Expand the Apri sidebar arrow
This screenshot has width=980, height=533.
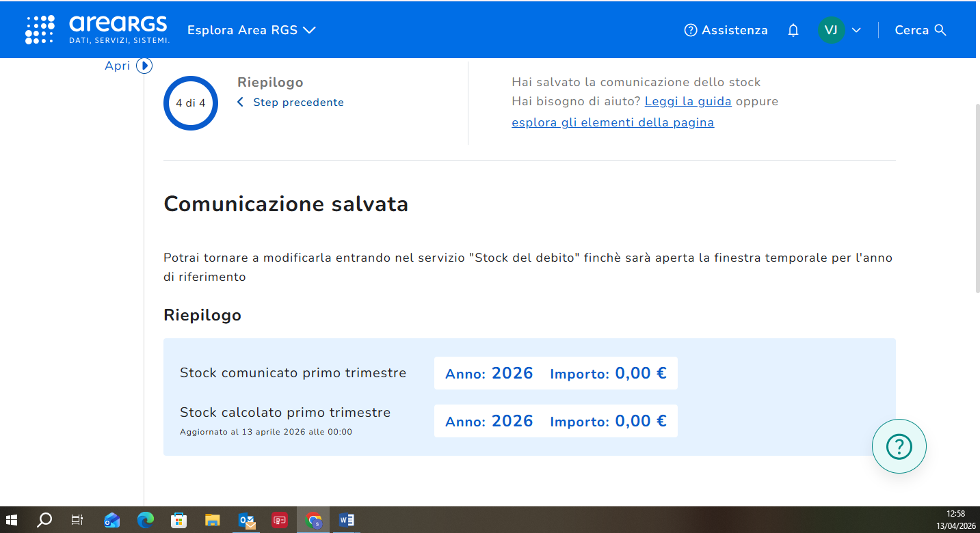coord(144,66)
